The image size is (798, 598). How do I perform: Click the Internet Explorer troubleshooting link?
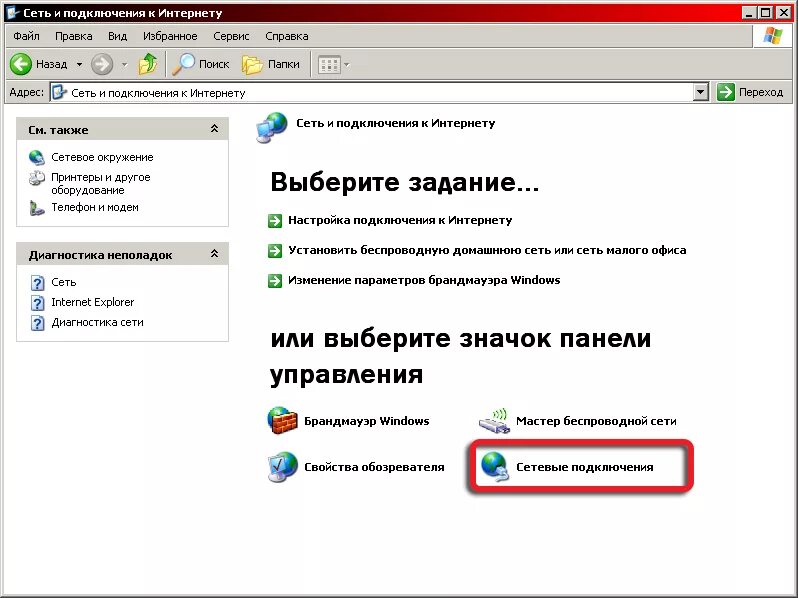click(93, 302)
